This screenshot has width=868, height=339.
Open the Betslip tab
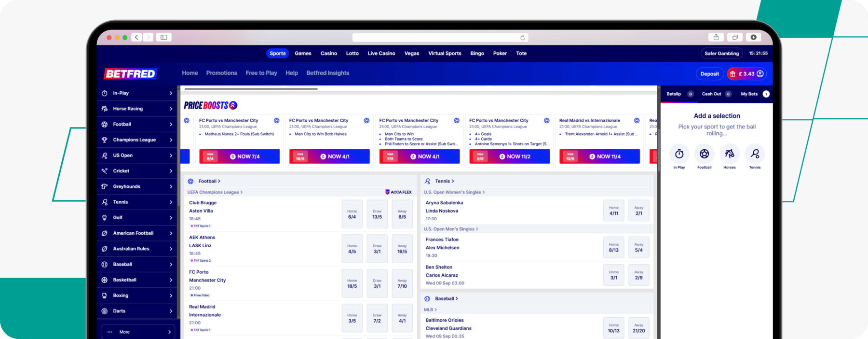point(680,94)
